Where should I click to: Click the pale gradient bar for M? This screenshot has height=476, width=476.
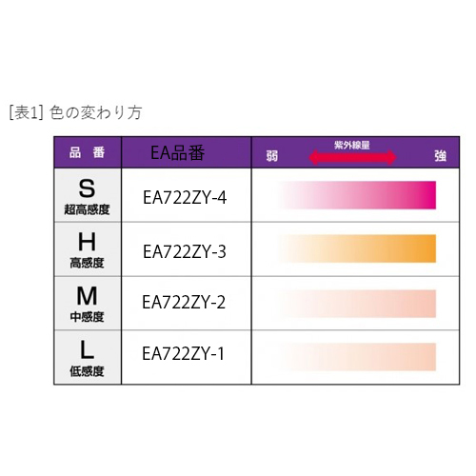[357, 304]
